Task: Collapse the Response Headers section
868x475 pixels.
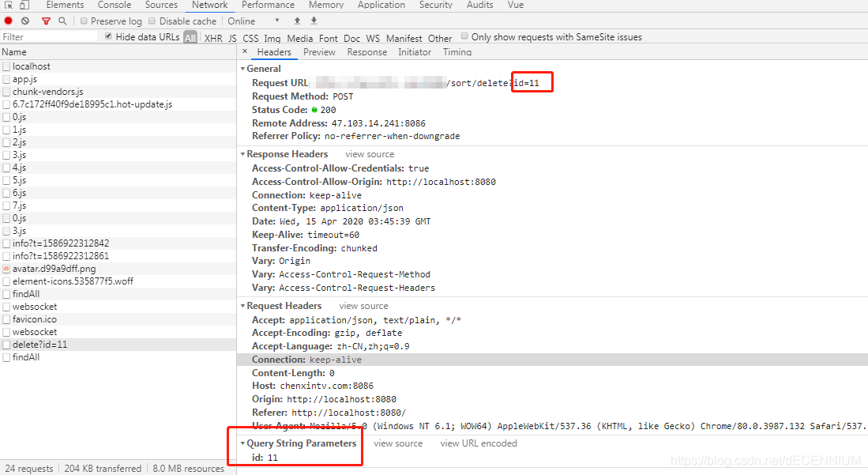Action: point(244,153)
